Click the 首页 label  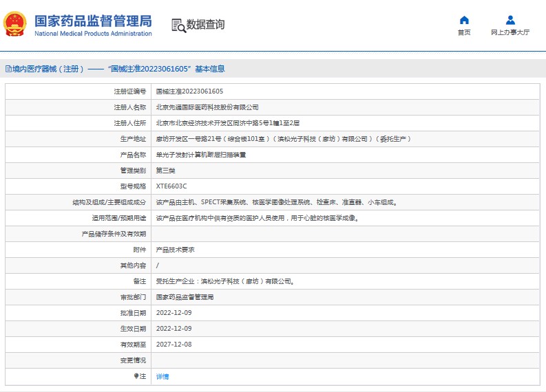tap(464, 32)
